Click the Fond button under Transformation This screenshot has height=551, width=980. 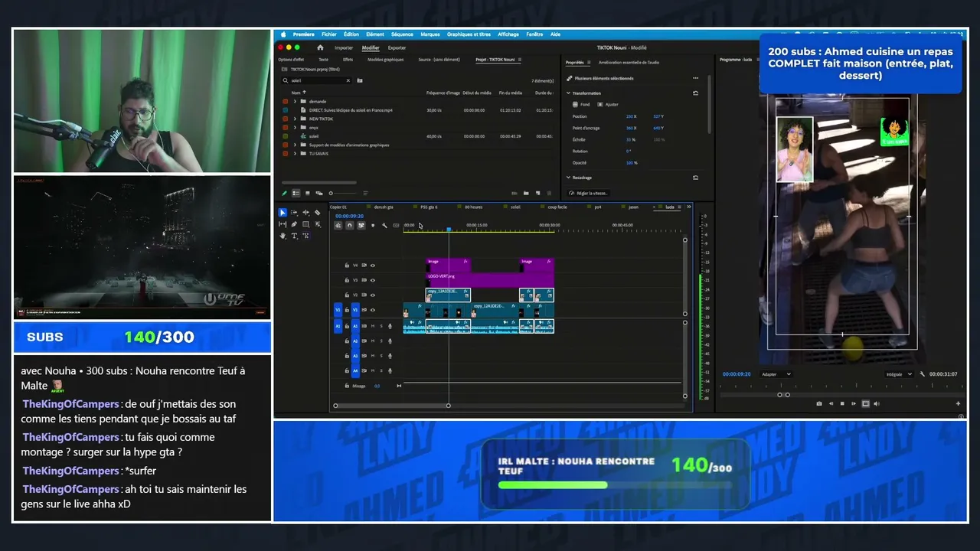[581, 104]
